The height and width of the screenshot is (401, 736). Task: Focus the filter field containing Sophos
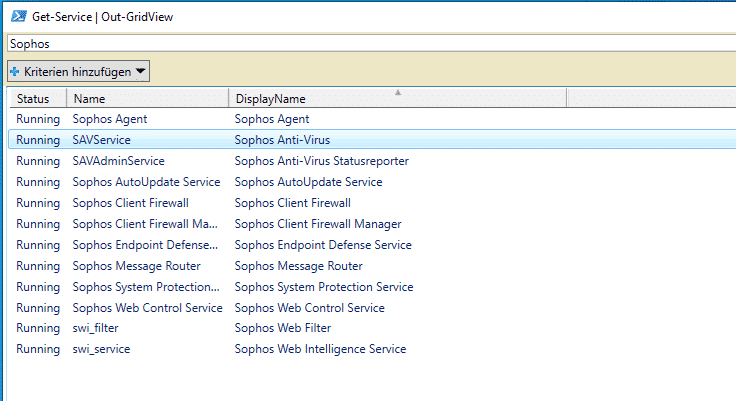coord(372,44)
